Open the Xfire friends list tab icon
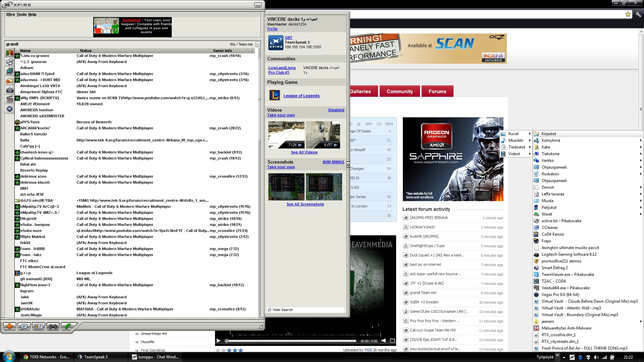The height and width of the screenshot is (362, 644). [9, 53]
